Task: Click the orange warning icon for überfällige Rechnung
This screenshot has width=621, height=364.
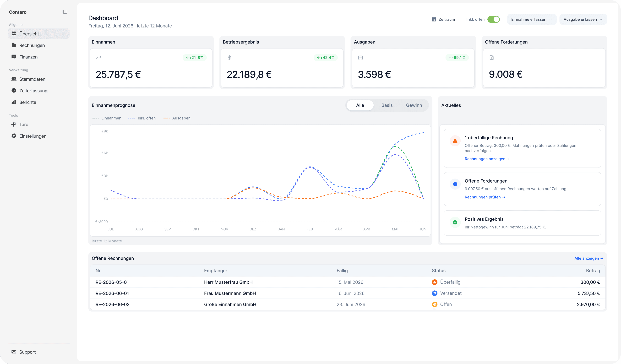Action: point(455,141)
